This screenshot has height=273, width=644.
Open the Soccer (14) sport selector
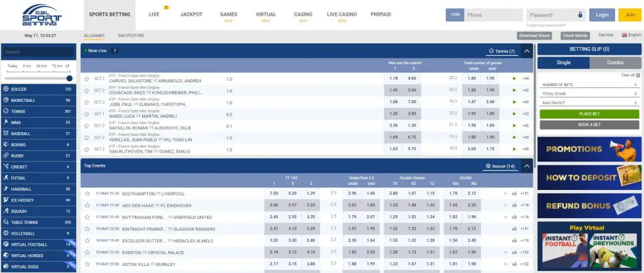tap(500, 166)
